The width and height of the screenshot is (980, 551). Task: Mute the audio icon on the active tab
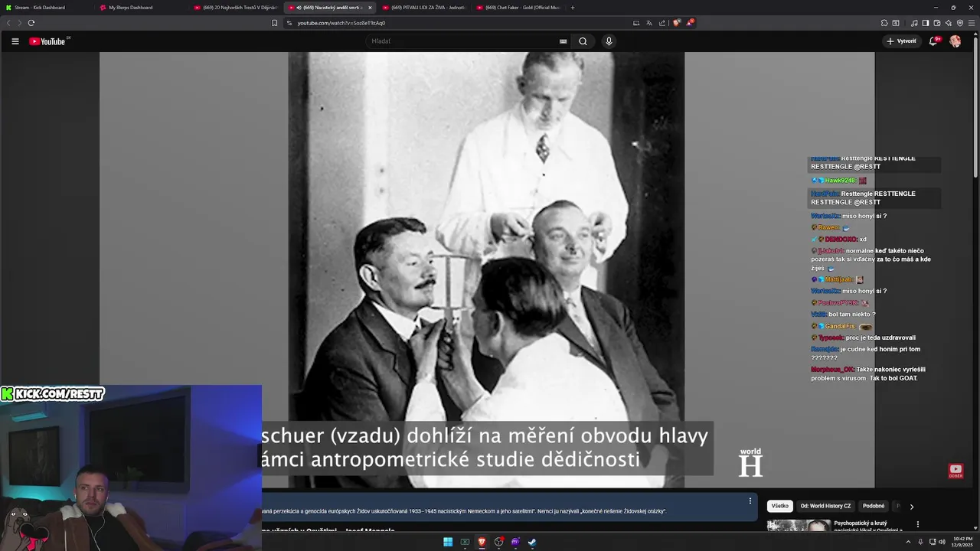coord(299,8)
